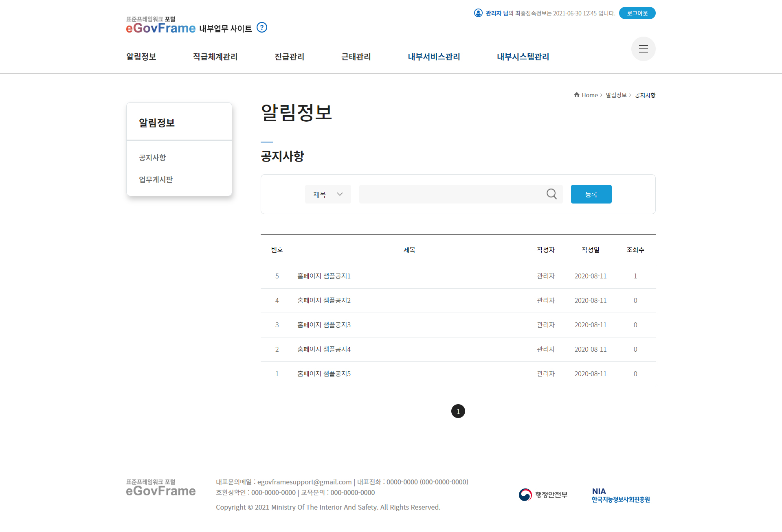This screenshot has width=782, height=532.
Task: Open the hamburger all-menu icon
Action: coord(643,49)
